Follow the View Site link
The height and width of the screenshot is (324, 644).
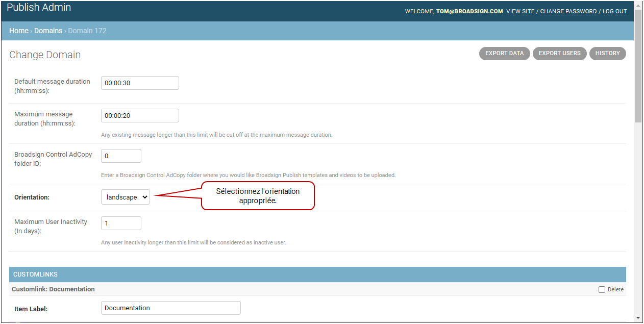(521, 11)
